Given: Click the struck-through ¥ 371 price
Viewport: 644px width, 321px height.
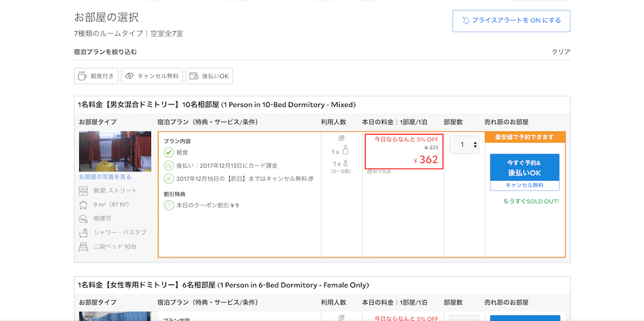Looking at the screenshot, I should click(431, 147).
